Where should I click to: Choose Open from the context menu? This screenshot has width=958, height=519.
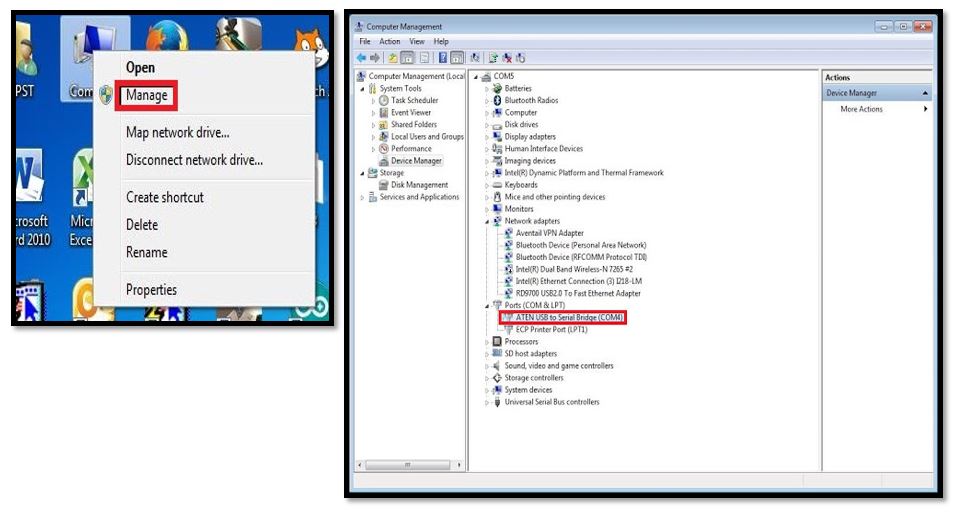click(x=141, y=67)
